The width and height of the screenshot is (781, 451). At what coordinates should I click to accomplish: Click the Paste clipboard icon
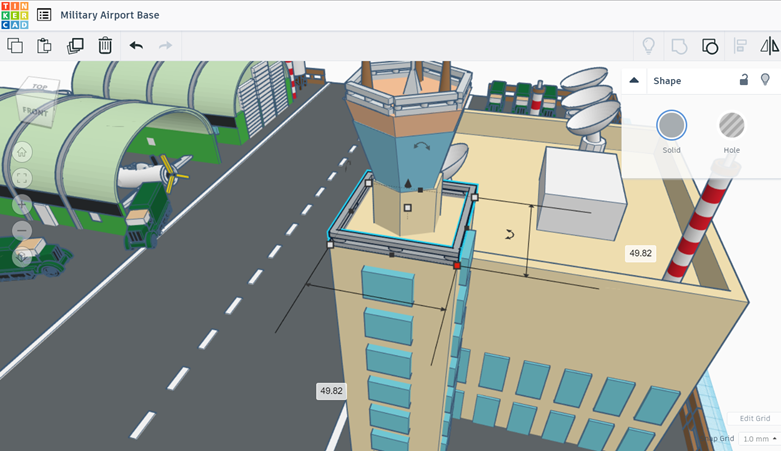(44, 46)
